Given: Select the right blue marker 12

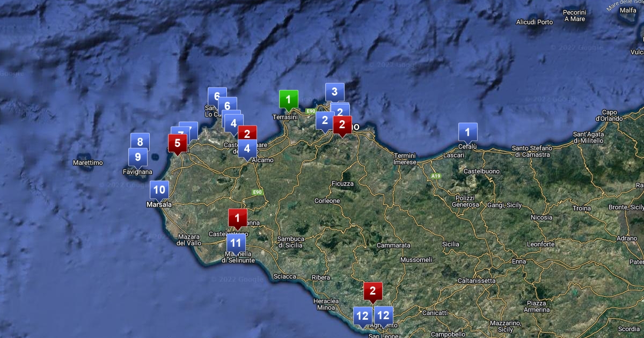Looking at the screenshot, I should 383,315.
